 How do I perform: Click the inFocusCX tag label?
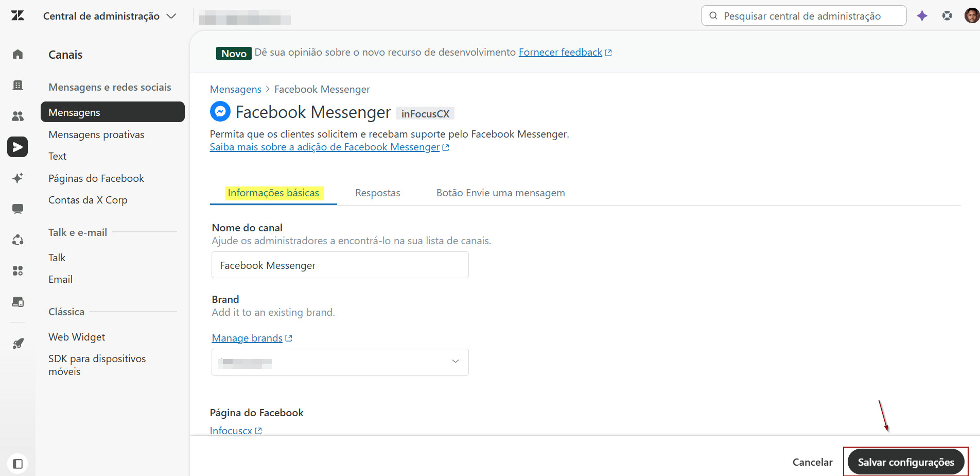(x=425, y=114)
